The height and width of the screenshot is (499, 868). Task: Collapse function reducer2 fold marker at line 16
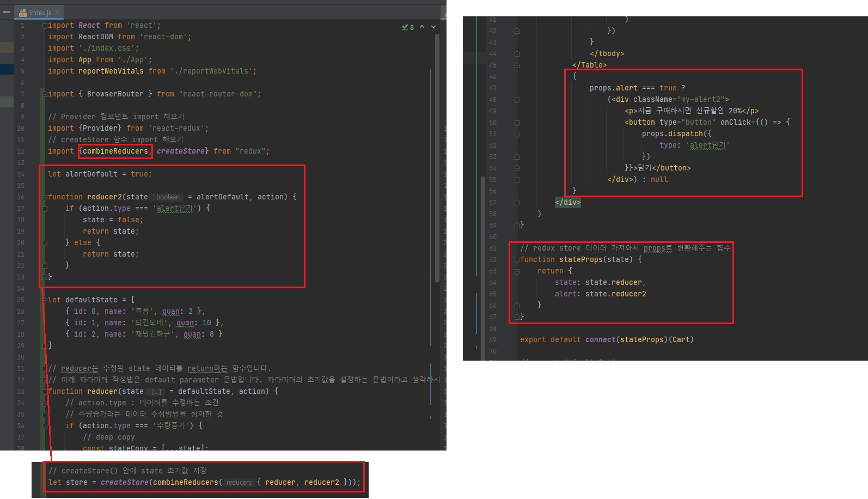pos(45,197)
